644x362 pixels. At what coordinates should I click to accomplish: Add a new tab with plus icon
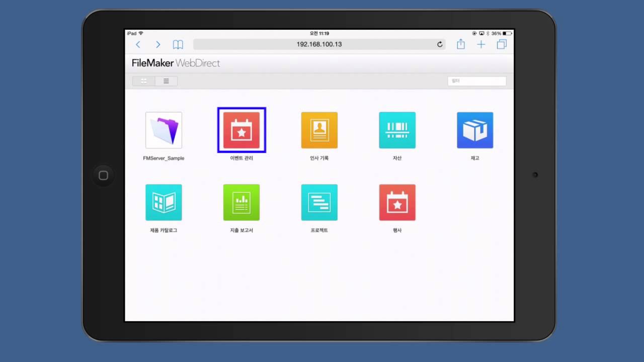point(481,44)
